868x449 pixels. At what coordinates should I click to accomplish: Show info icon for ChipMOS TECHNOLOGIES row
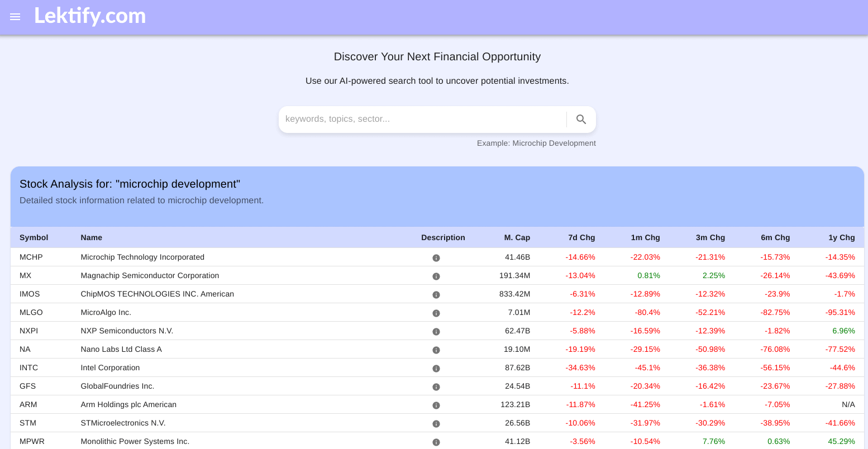point(436,295)
